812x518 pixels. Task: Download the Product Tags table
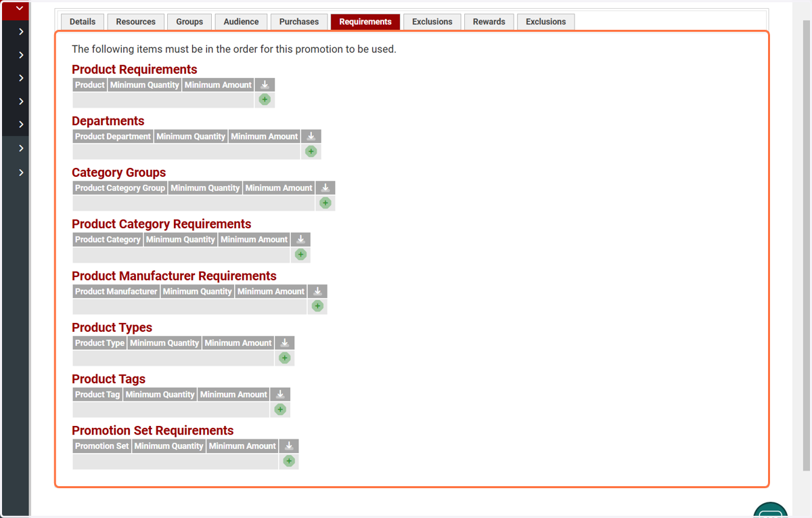[x=280, y=394]
